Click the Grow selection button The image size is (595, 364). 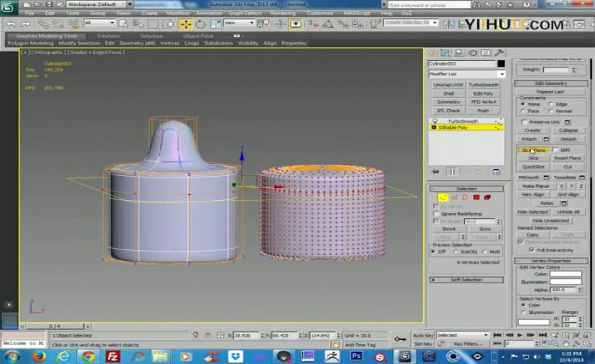[485, 229]
